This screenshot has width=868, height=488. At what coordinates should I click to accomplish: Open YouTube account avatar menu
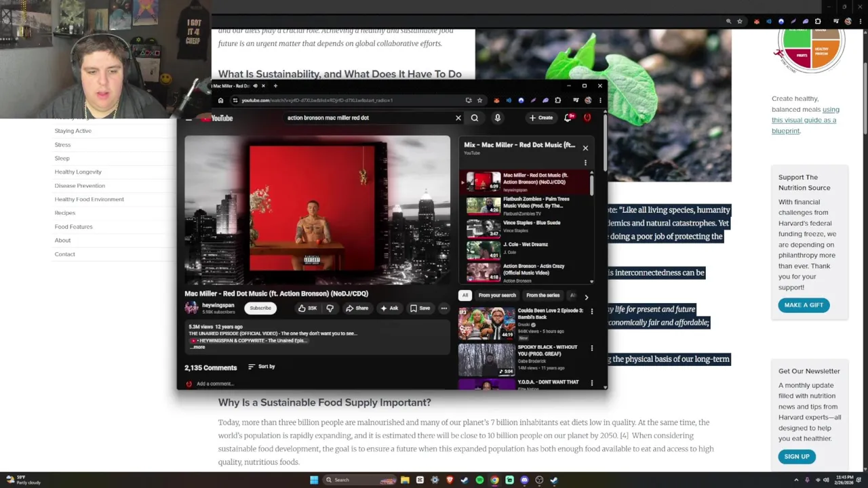[587, 118]
